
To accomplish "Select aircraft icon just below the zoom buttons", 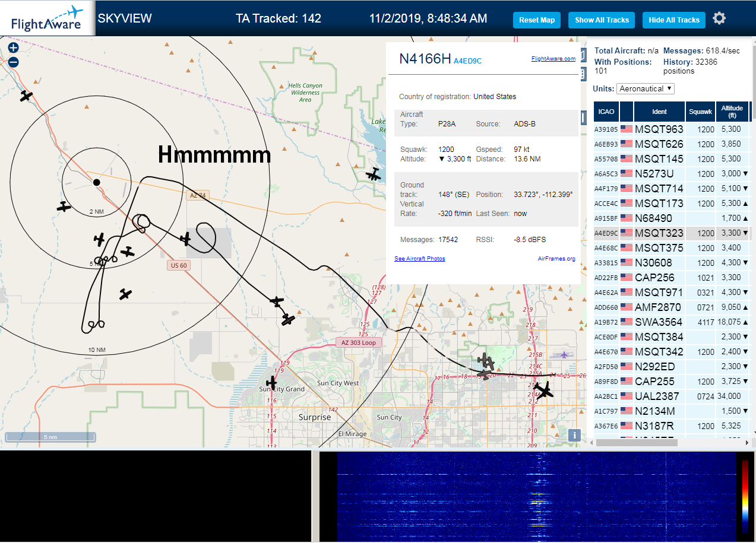I will click(26, 96).
